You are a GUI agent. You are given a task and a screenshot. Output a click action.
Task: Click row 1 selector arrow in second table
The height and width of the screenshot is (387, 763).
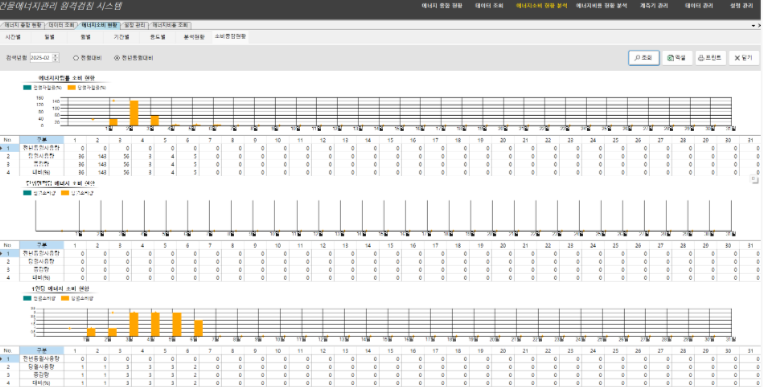pos(1,254)
